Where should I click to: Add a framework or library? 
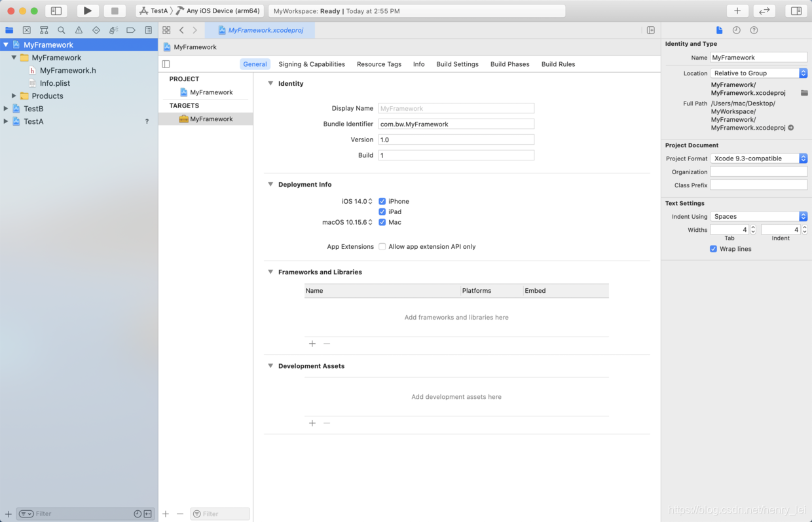(x=312, y=344)
